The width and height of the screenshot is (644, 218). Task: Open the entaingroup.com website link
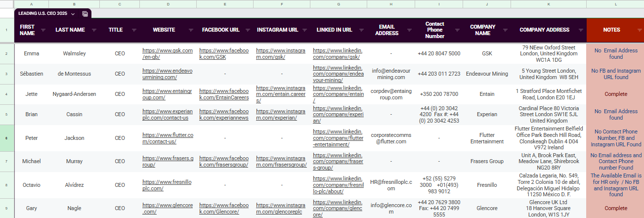[167, 94]
